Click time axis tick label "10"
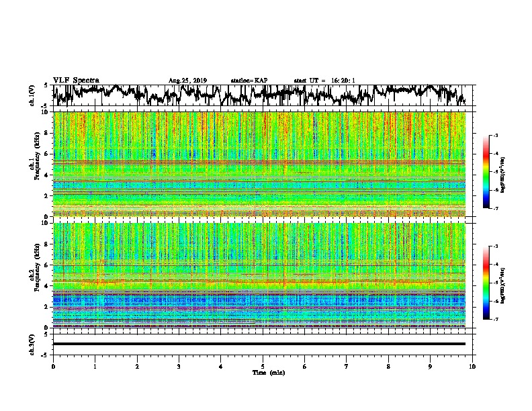The width and height of the screenshot is (532, 411). coord(472,367)
